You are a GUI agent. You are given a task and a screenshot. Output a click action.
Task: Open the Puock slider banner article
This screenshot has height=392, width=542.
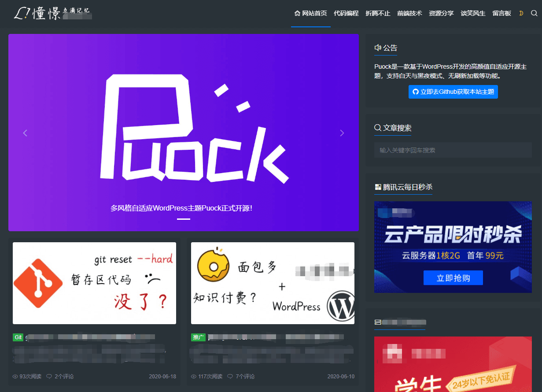click(x=184, y=207)
